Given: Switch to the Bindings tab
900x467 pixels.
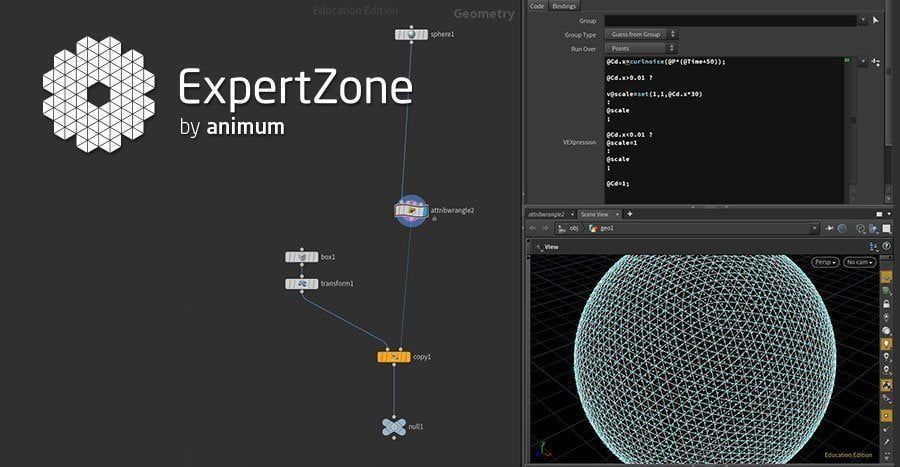Looking at the screenshot, I should coord(564,6).
